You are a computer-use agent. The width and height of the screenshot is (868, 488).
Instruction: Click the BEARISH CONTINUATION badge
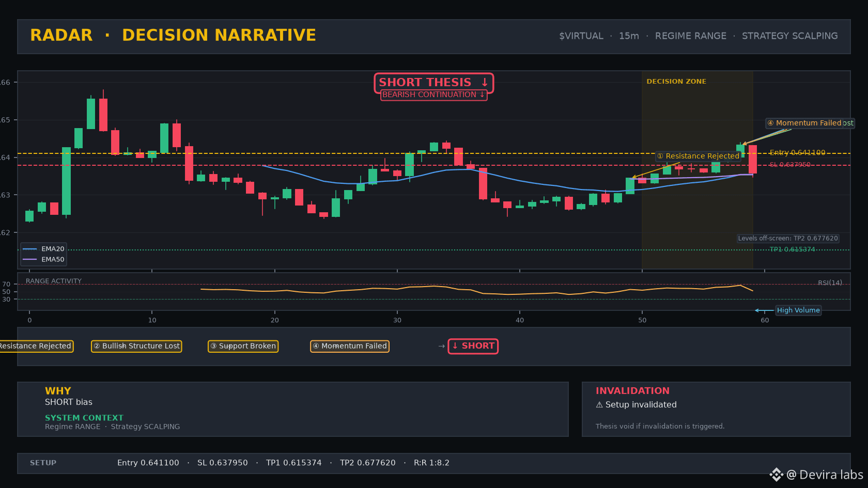click(434, 95)
